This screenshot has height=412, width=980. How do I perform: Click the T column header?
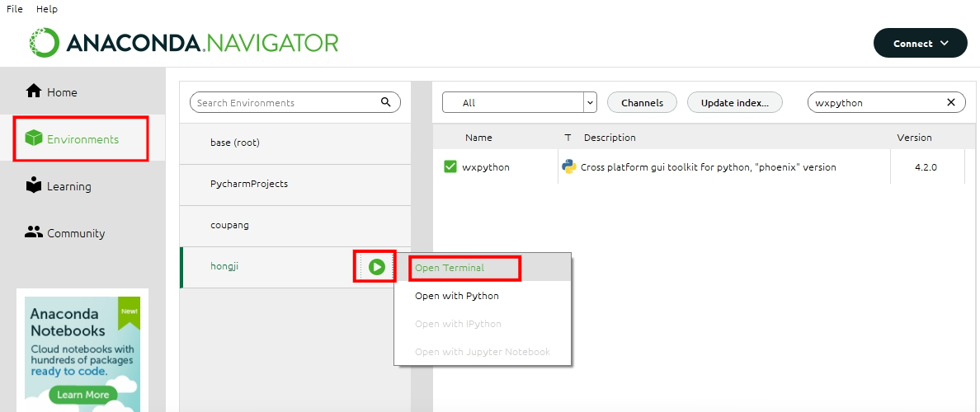pos(568,138)
